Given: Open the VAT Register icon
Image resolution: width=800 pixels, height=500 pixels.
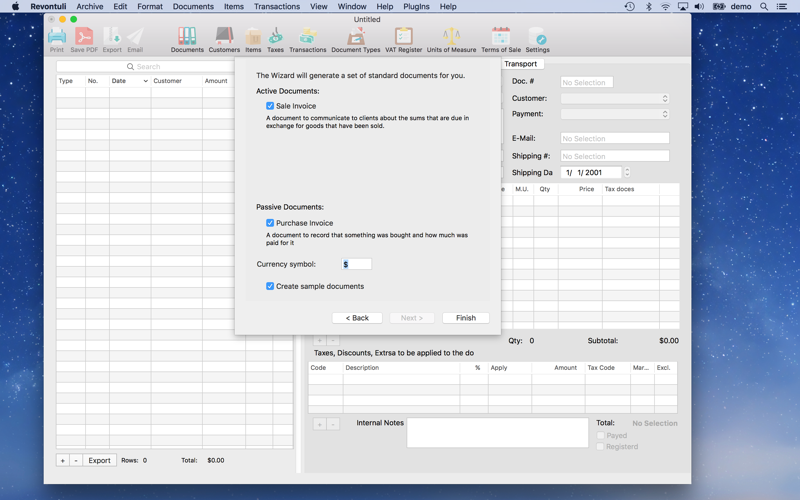Looking at the screenshot, I should [x=403, y=39].
